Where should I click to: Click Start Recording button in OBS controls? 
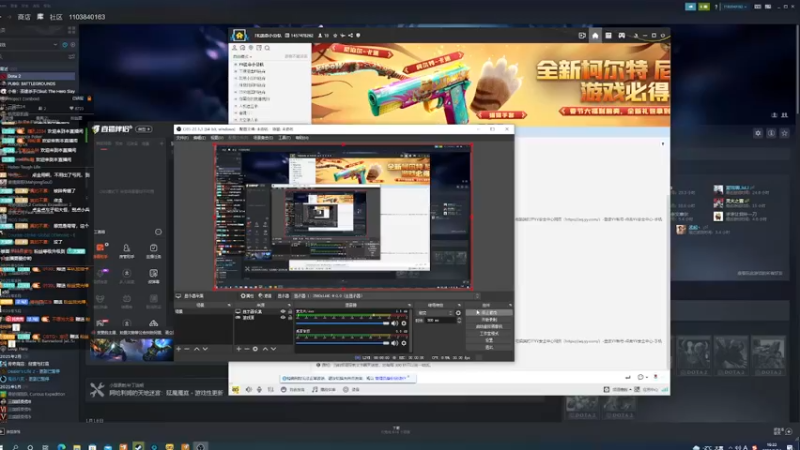489,319
